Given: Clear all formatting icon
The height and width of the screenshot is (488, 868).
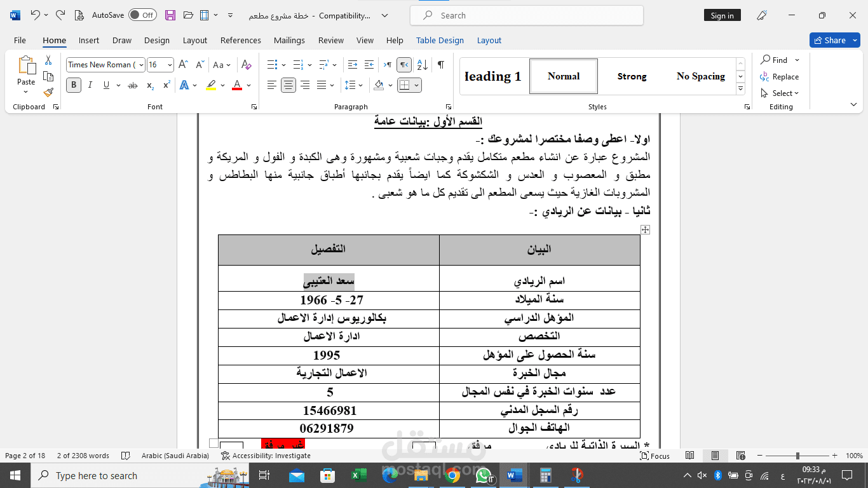Looking at the screenshot, I should tap(247, 65).
